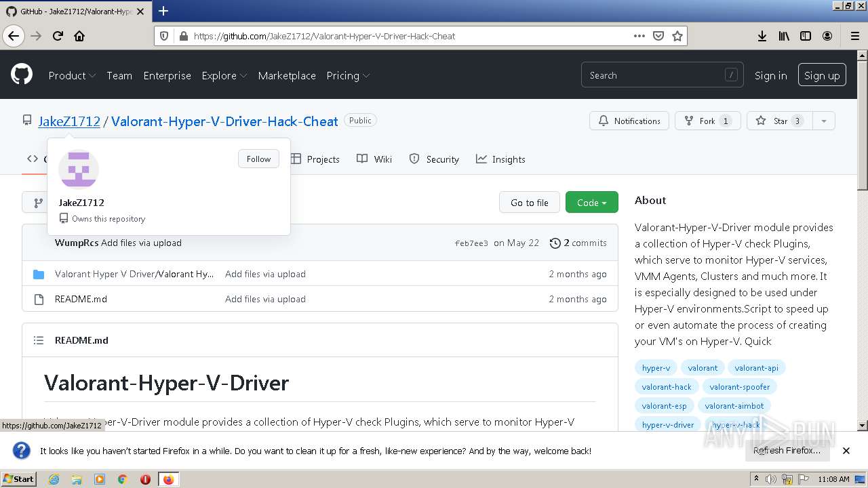Open the green Code dropdown
The width and height of the screenshot is (868, 488).
592,203
